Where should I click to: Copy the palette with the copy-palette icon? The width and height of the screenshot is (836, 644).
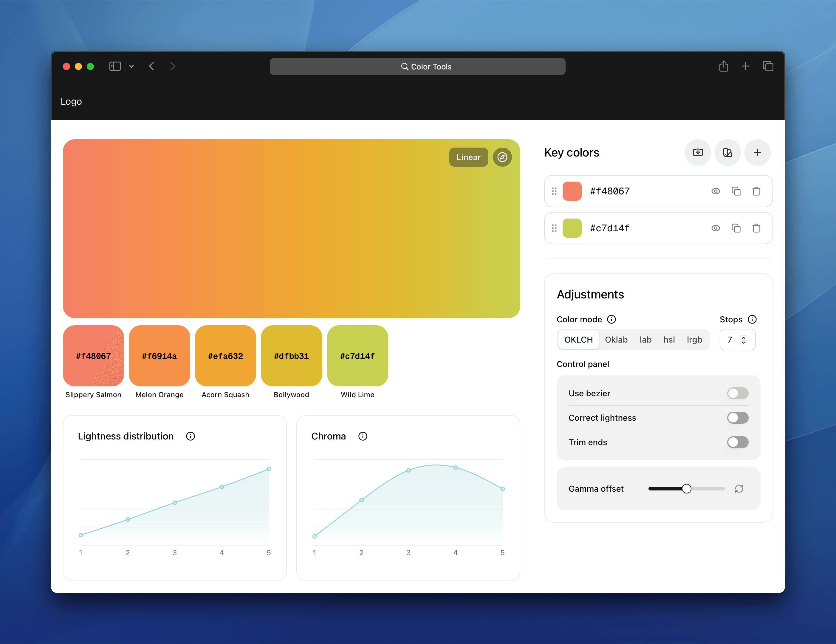coord(728,152)
